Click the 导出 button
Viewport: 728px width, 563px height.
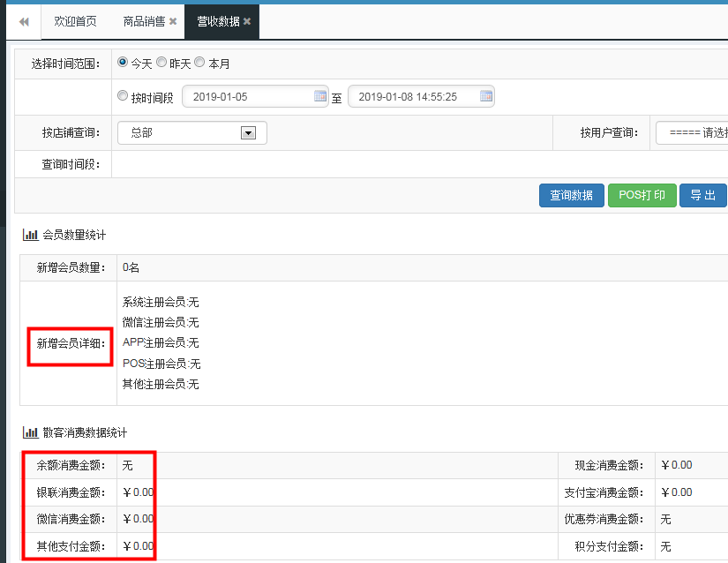[703, 195]
